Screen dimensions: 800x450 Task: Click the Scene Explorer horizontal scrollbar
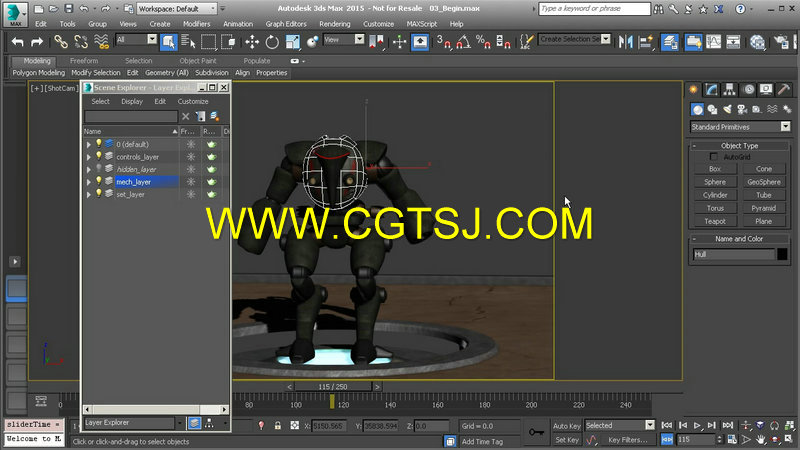155,409
